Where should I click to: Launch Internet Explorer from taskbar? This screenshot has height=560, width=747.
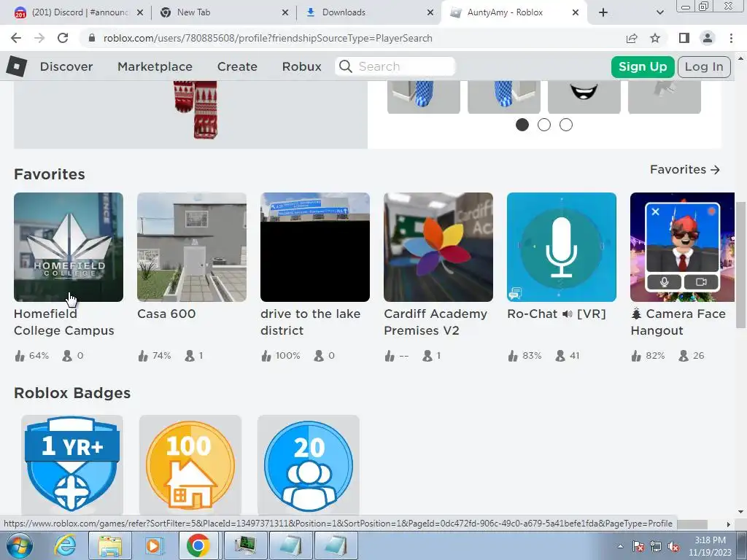click(x=65, y=545)
